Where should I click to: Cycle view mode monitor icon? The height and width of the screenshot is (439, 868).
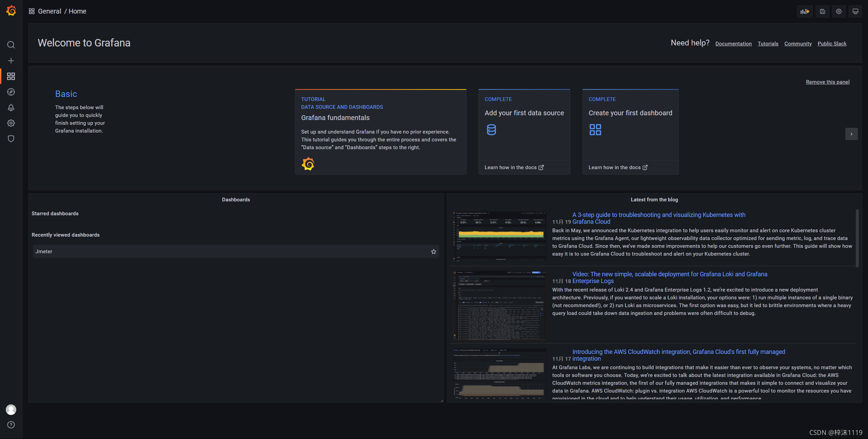pyautogui.click(x=855, y=11)
